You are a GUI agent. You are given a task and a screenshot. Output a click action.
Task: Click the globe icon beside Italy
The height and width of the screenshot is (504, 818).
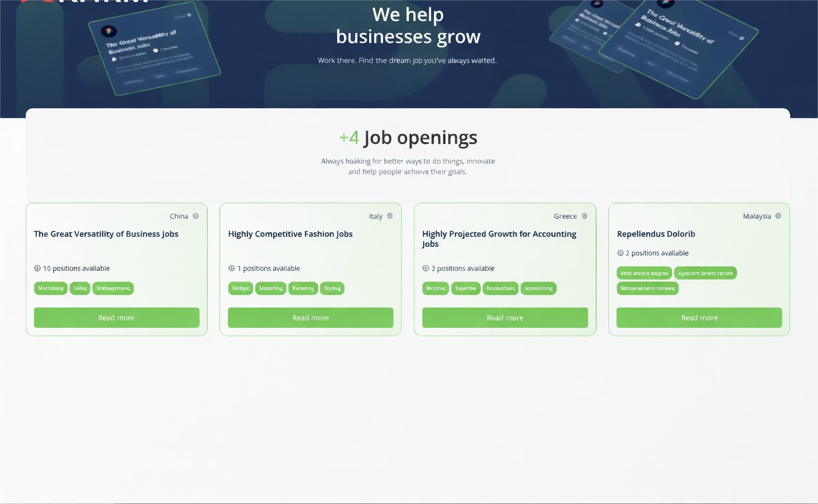tap(390, 216)
